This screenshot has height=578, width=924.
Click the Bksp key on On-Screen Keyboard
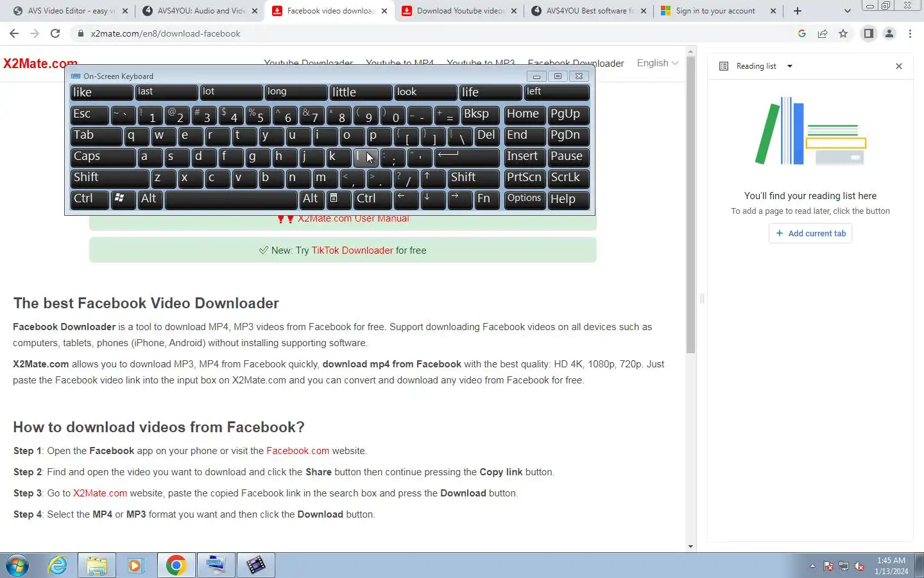point(481,115)
